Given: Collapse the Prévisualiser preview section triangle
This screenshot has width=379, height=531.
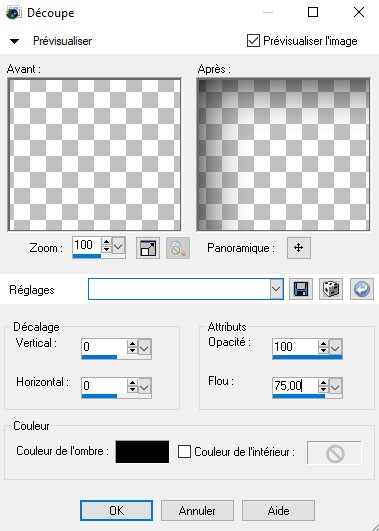Looking at the screenshot, I should 15,42.
